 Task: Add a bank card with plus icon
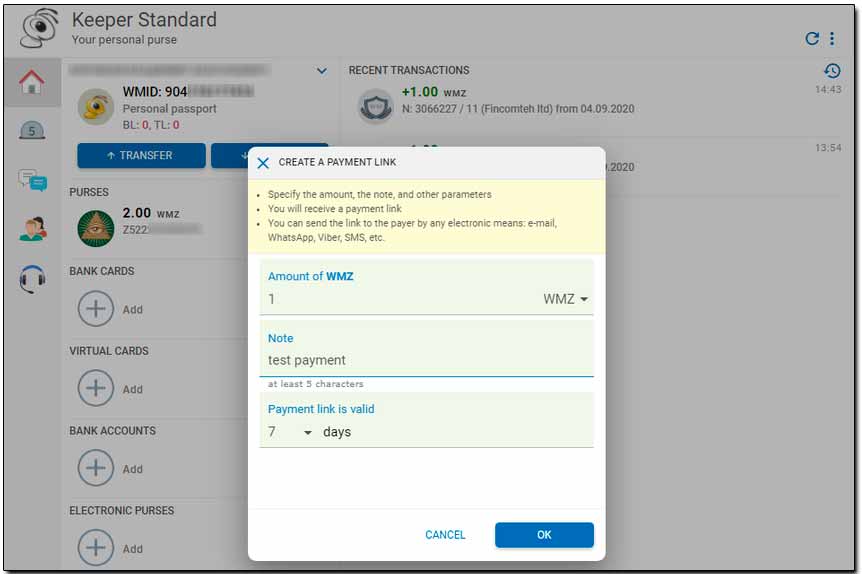(96, 309)
